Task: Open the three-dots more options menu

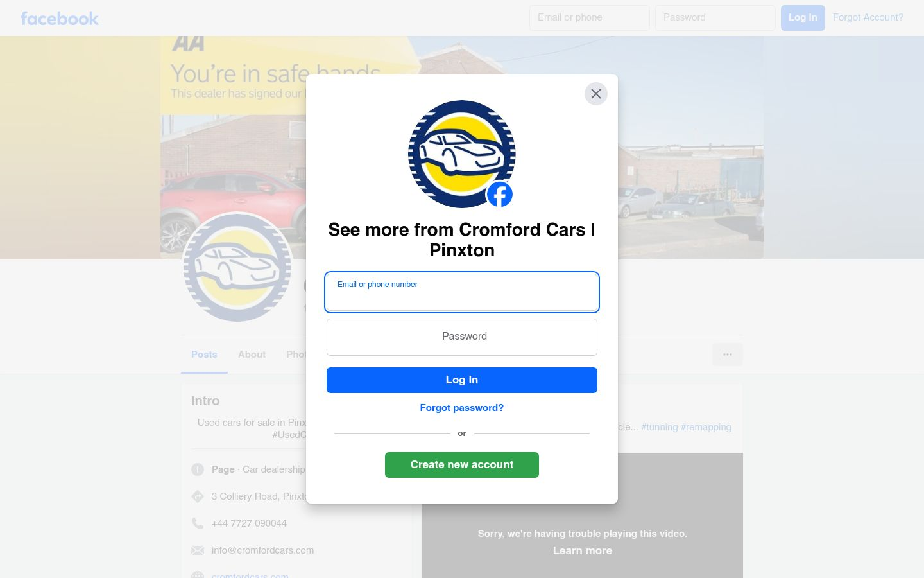Action: 727,355
